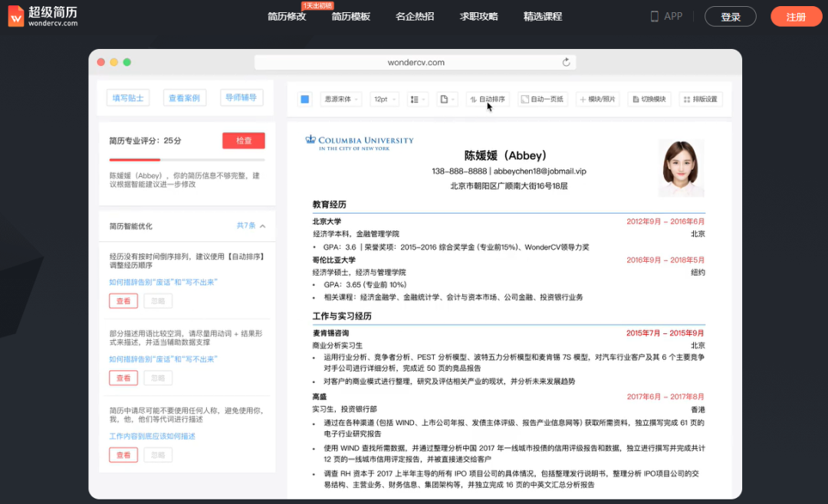The width and height of the screenshot is (828, 504).
Task: Open 填写贴士 writing tips
Action: 128,97
